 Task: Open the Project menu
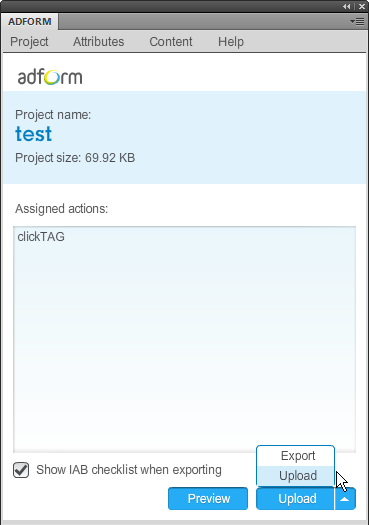pos(29,42)
